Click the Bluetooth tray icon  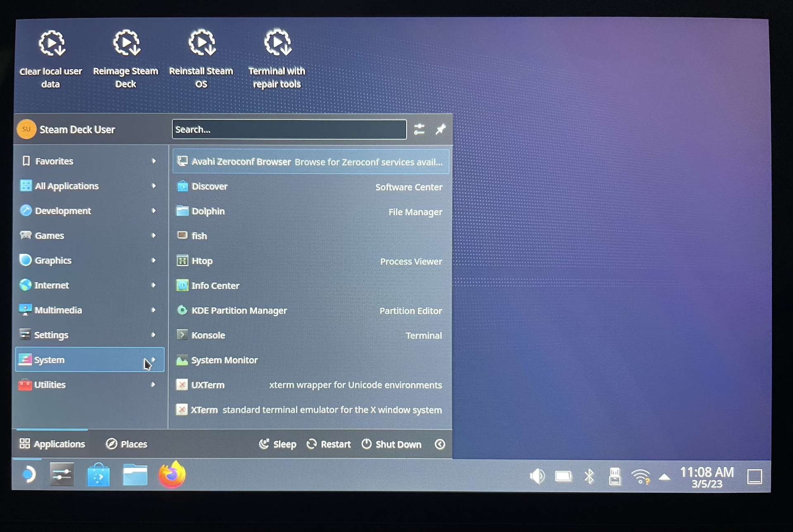pos(589,477)
